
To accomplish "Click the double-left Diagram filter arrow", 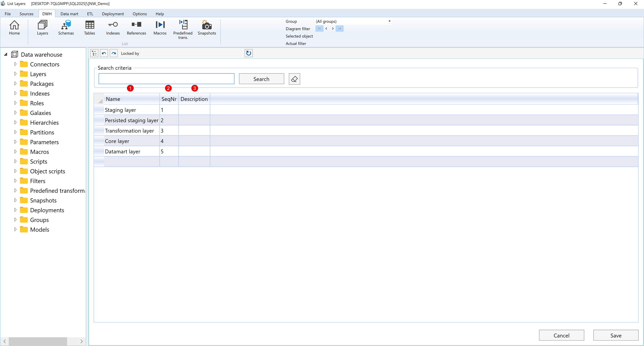I will 319,28.
